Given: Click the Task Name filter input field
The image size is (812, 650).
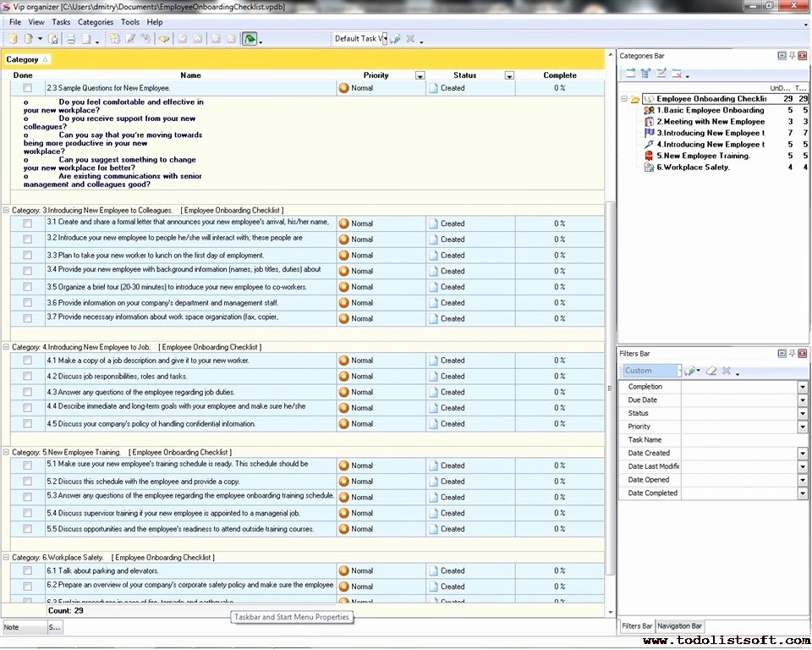Looking at the screenshot, I should coord(744,440).
